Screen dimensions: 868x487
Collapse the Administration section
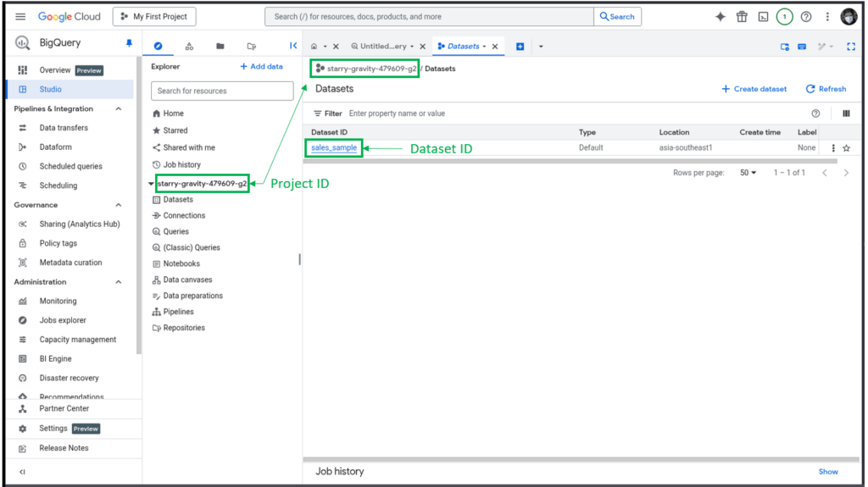pyautogui.click(x=119, y=282)
